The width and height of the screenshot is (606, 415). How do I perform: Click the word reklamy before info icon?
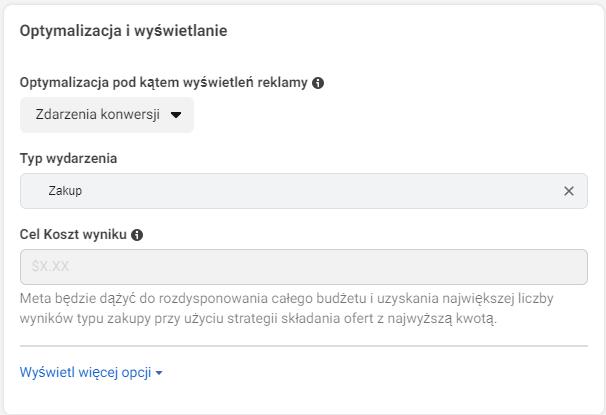(283, 83)
